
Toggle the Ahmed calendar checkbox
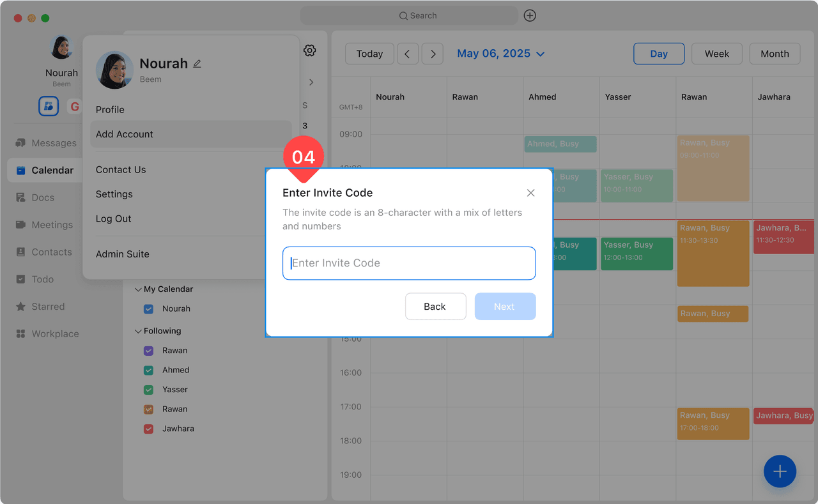149,370
